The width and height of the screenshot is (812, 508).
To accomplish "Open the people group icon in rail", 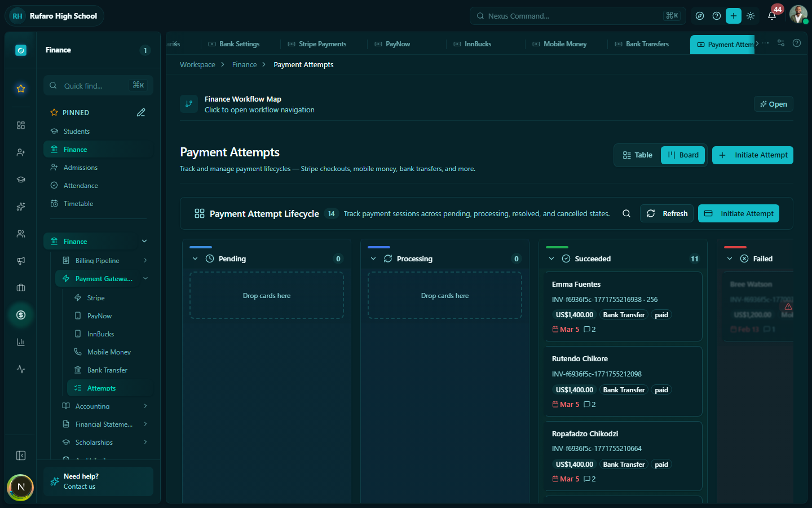I will pos(21,234).
